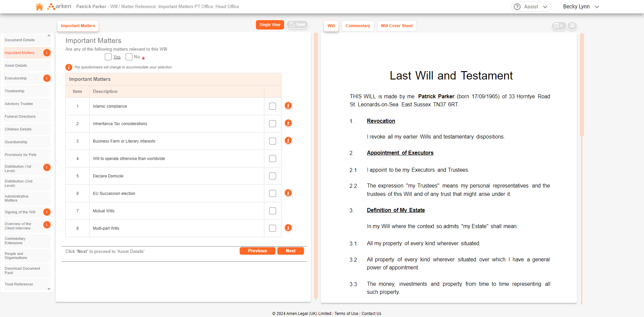Toggle the document preview eye icon
The image size is (644, 317).
point(572,26)
